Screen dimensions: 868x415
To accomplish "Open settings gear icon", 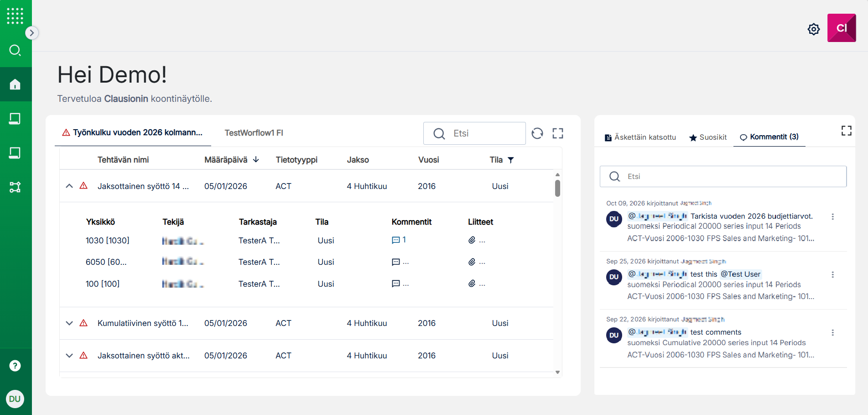I will (x=814, y=29).
